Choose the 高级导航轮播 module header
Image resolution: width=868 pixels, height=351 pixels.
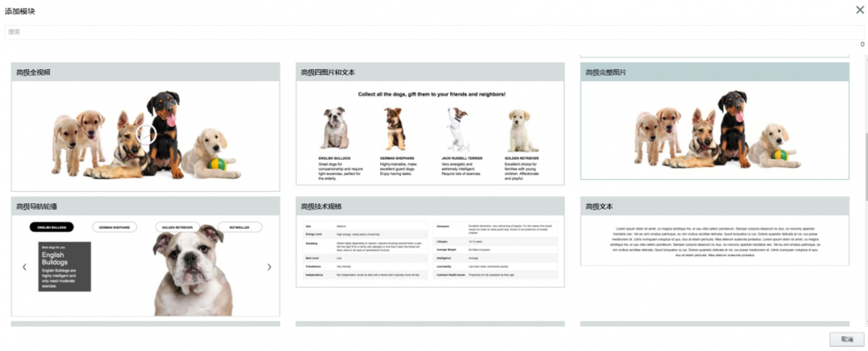point(145,206)
